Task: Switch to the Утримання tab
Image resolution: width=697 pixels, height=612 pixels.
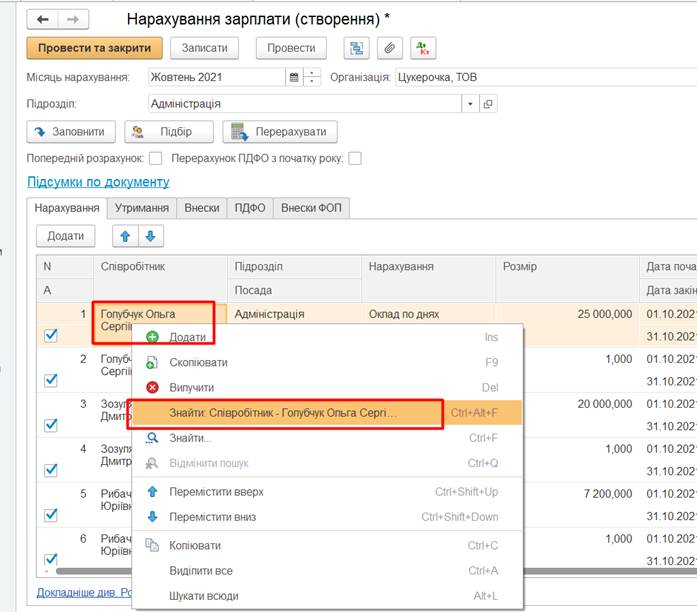Action: pyautogui.click(x=141, y=208)
